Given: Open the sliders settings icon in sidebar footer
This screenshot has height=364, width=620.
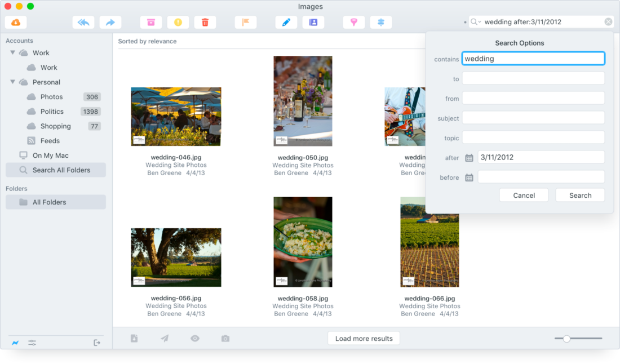Looking at the screenshot, I should click(x=32, y=343).
